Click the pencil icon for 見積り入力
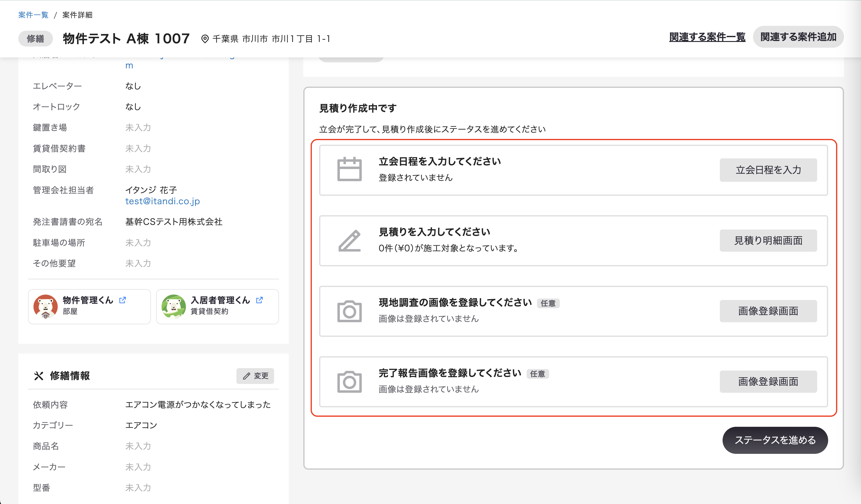This screenshot has height=504, width=861. click(x=349, y=240)
